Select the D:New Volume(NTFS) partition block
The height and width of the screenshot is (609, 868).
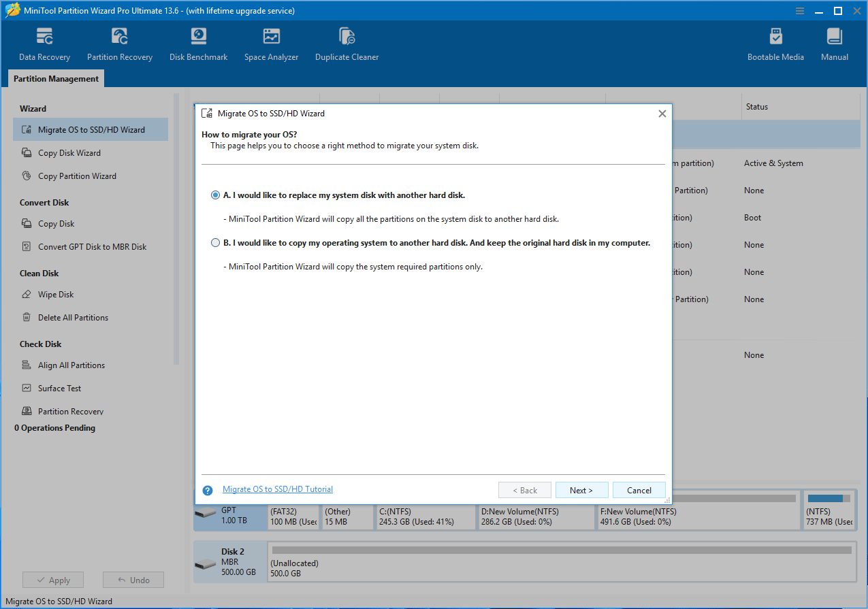click(x=536, y=516)
